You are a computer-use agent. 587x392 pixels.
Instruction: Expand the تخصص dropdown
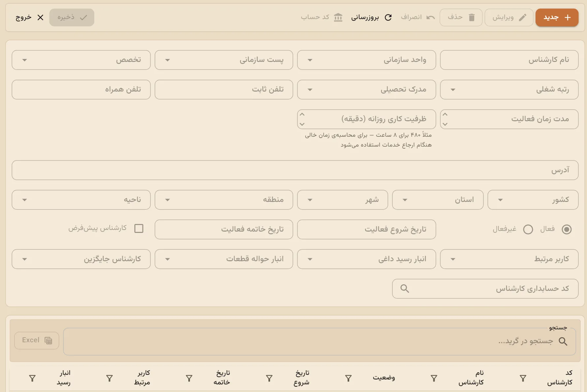click(81, 60)
